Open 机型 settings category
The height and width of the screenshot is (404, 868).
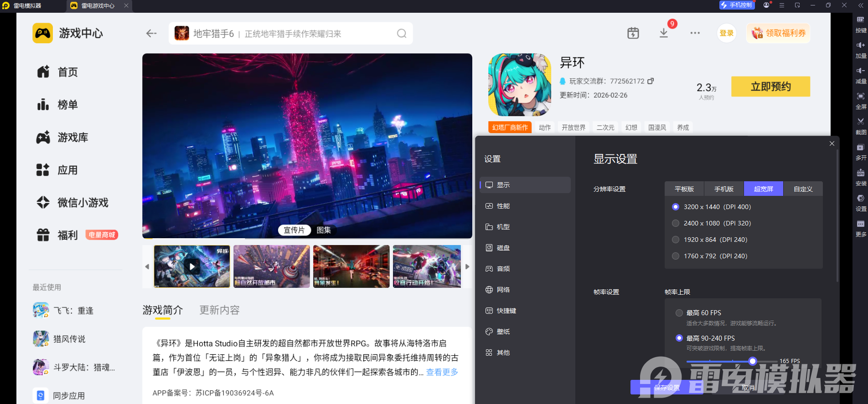(x=525, y=227)
